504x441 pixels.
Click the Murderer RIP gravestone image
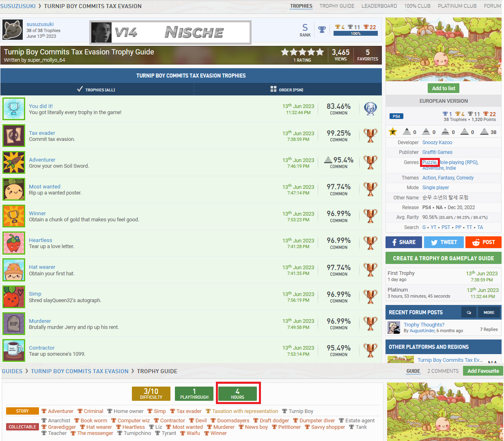coord(14,324)
